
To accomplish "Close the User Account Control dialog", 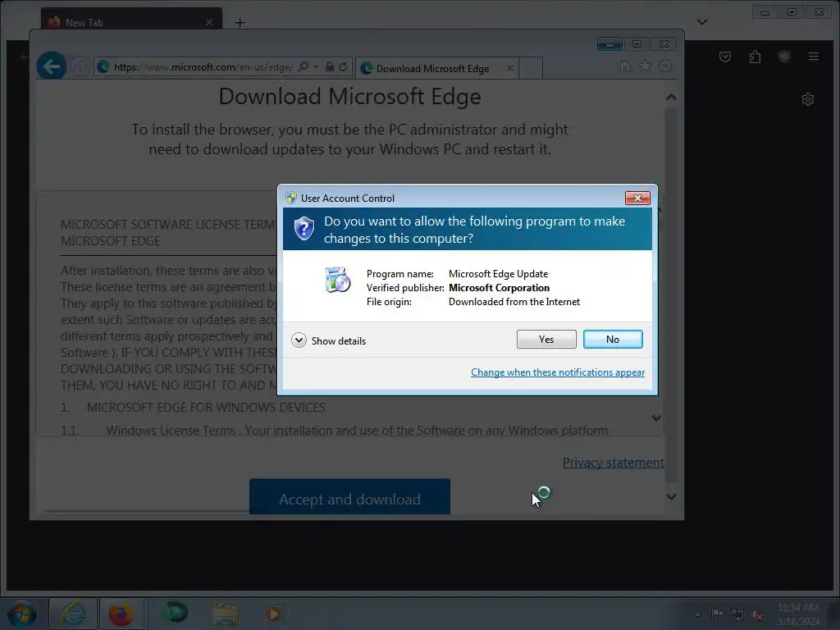I will click(637, 198).
